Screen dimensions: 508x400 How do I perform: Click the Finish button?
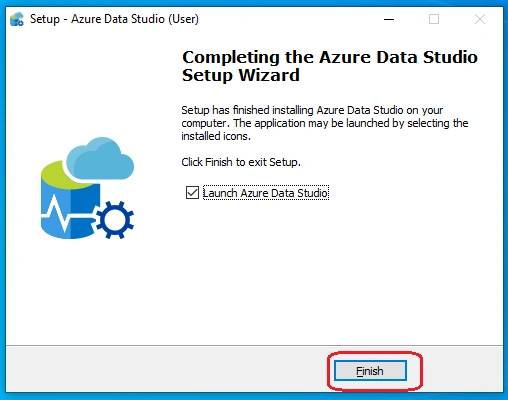(x=370, y=370)
